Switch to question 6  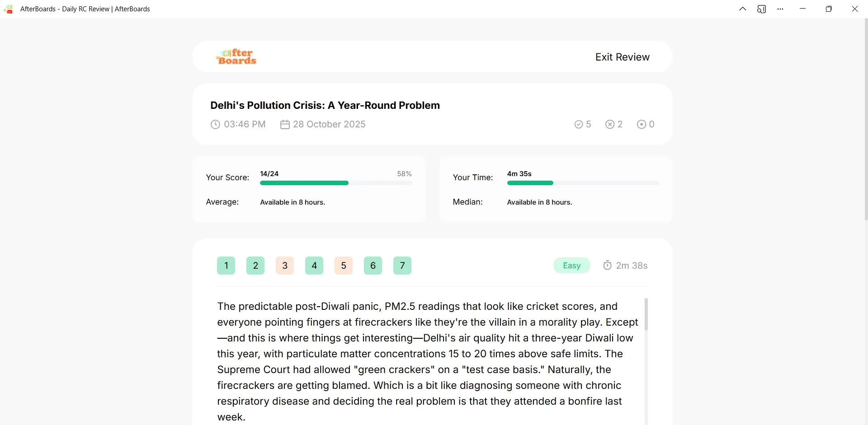[373, 266]
